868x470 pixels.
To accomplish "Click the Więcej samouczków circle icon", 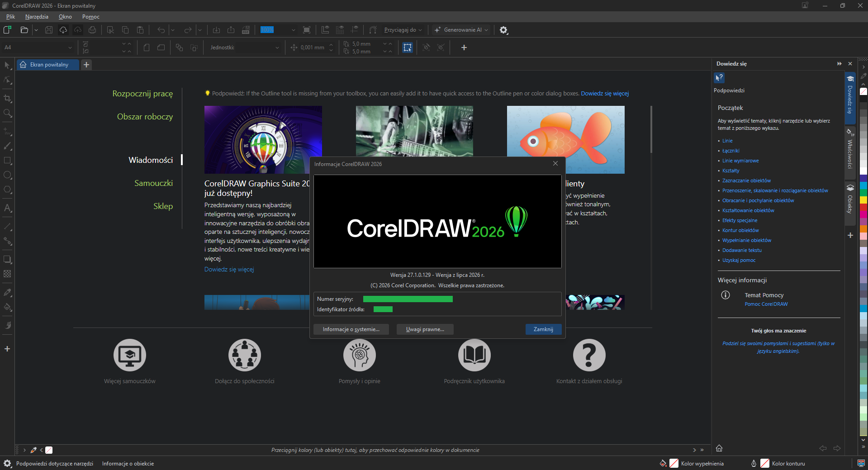I will (130, 355).
